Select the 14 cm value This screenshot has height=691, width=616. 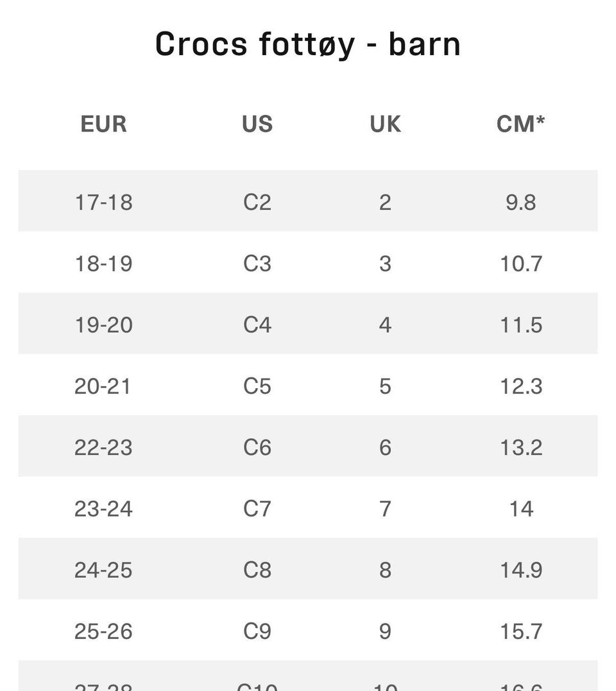(520, 509)
